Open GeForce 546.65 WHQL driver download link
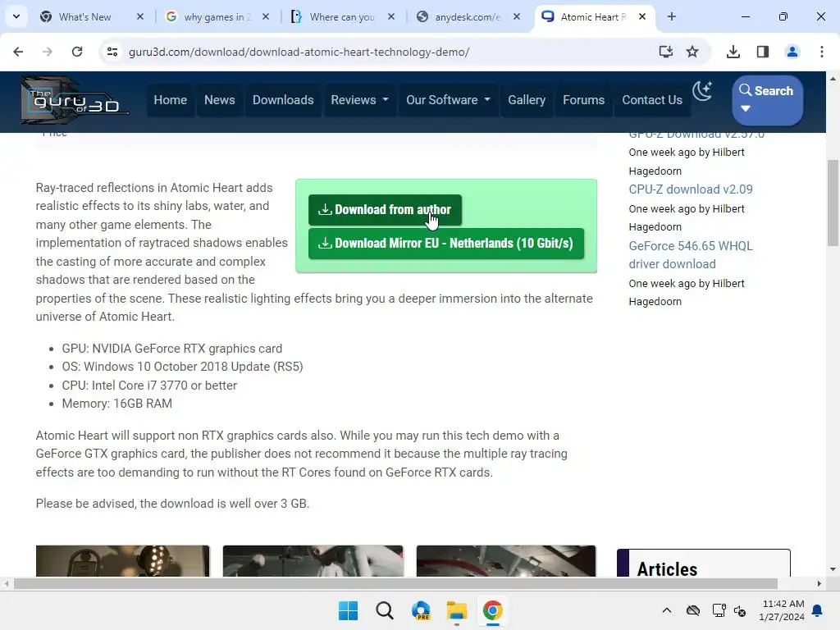 point(691,255)
